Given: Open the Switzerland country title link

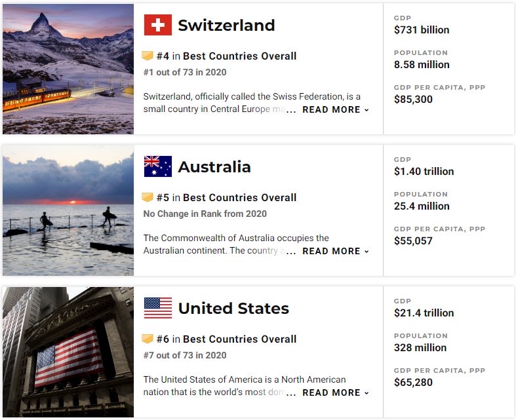Looking at the screenshot, I should pos(226,26).
